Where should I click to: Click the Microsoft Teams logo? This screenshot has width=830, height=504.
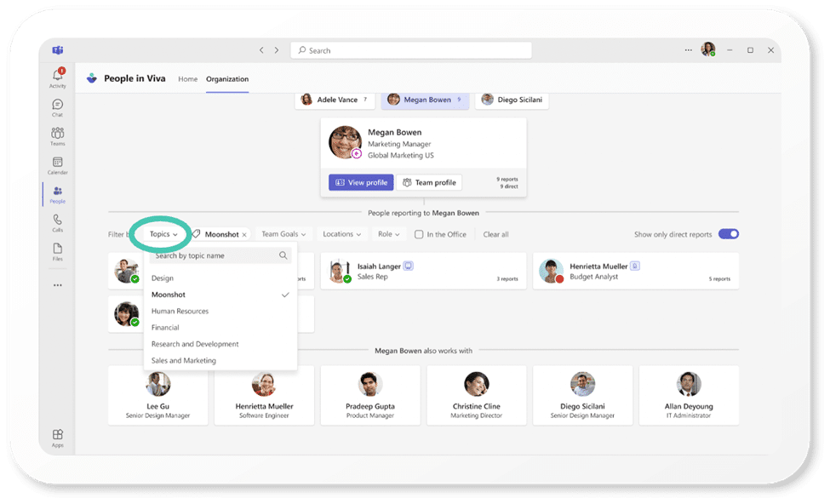click(58, 50)
